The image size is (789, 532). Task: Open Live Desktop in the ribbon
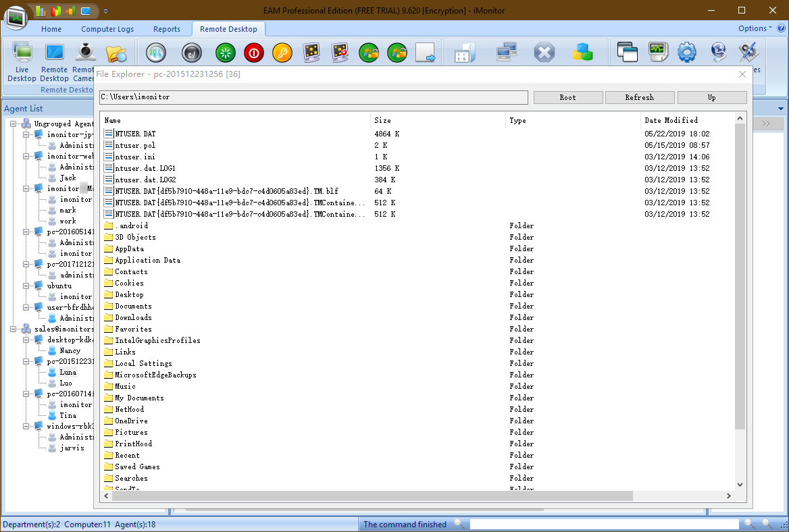coord(22,62)
